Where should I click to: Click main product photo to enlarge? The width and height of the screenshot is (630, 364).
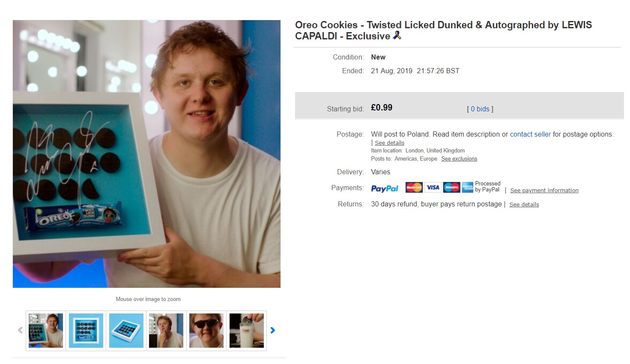pos(146,154)
